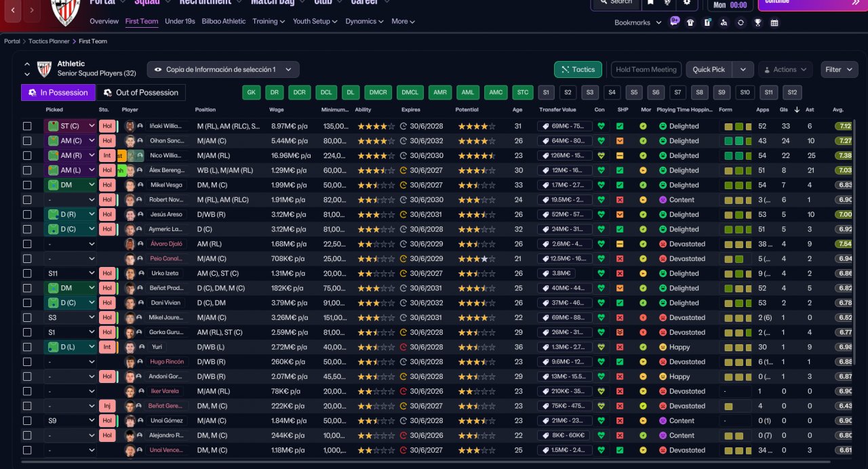Open the trophy competitions shortcut icon
Viewport: 868px width, 469px height.
point(757,22)
